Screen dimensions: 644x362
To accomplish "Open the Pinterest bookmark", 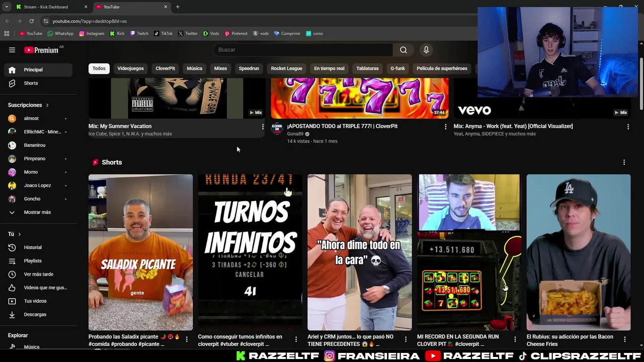I will pos(236,34).
